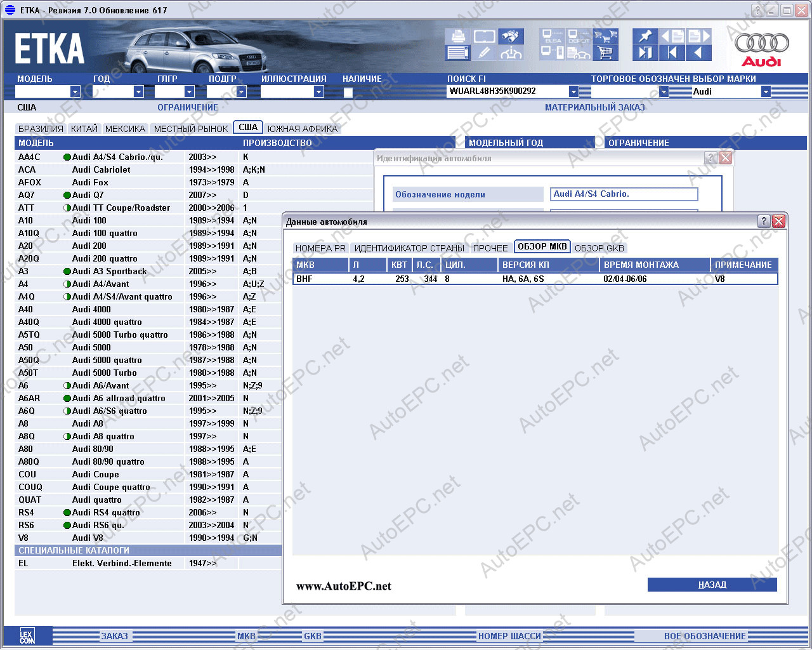Click the НОМЕР ШАССИ bottom button
Screen dimensions: 812x650
509,636
